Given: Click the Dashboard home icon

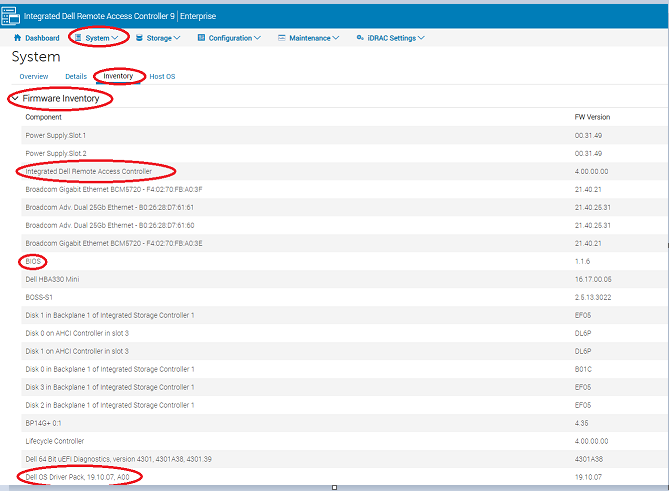Looking at the screenshot, I should point(17,38).
